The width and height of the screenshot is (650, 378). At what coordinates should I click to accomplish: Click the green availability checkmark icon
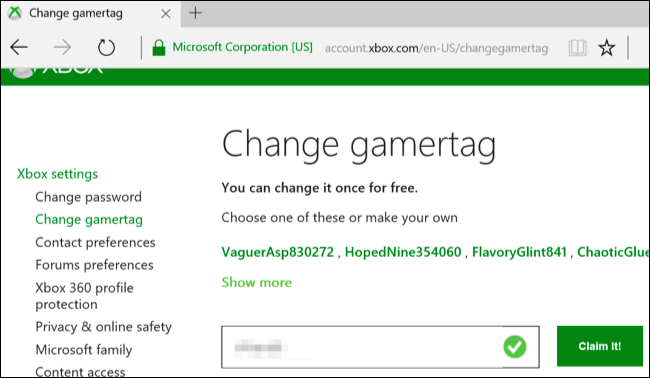(515, 347)
